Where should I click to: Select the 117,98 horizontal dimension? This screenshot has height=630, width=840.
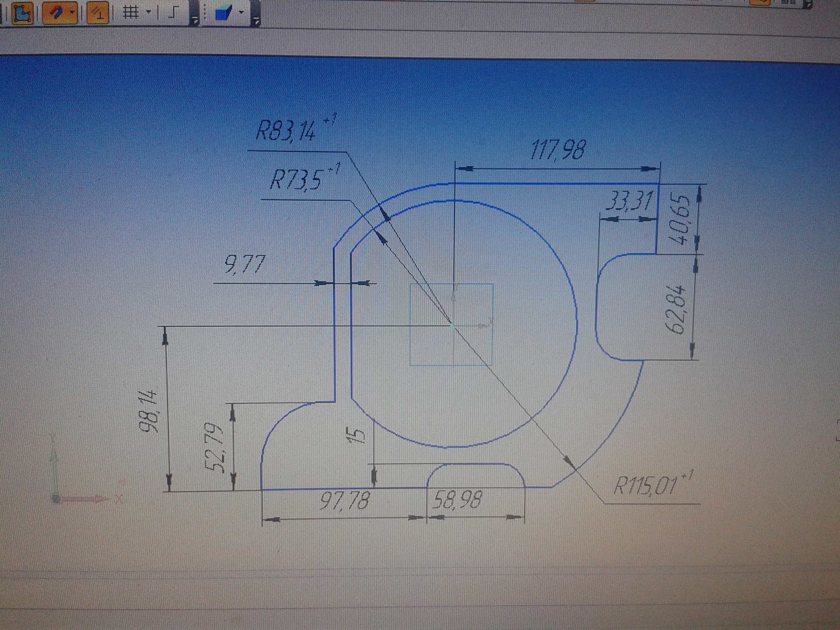pos(557,150)
